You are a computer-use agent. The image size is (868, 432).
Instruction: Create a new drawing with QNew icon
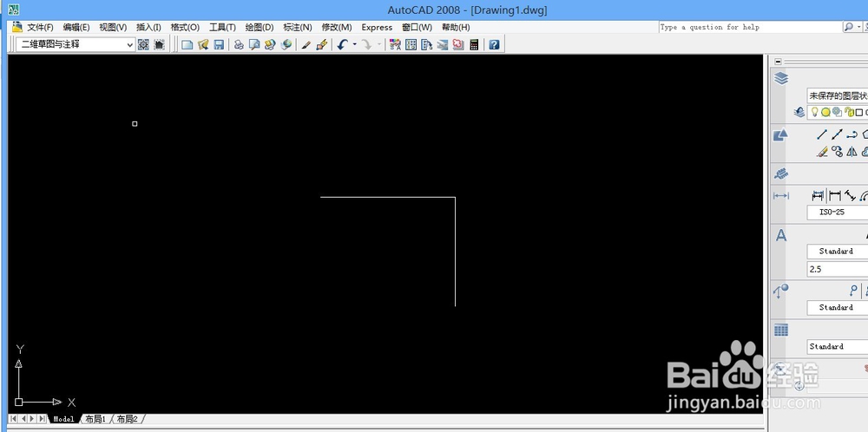pos(187,45)
